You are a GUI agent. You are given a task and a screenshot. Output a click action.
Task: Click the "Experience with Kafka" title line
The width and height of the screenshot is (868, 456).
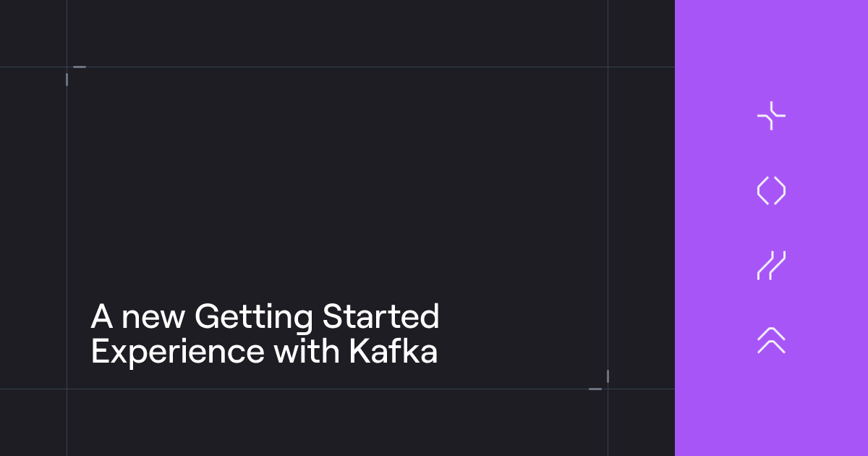[x=265, y=352]
